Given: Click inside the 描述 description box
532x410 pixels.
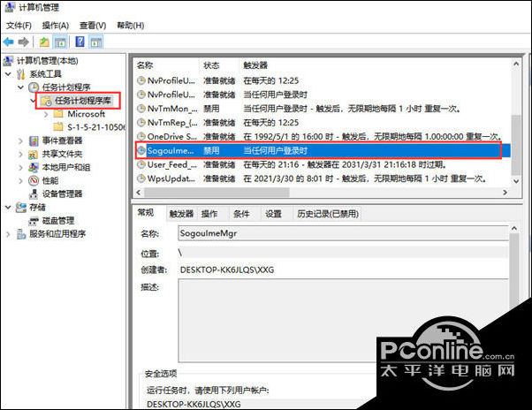Looking at the screenshot, I should (x=344, y=321).
